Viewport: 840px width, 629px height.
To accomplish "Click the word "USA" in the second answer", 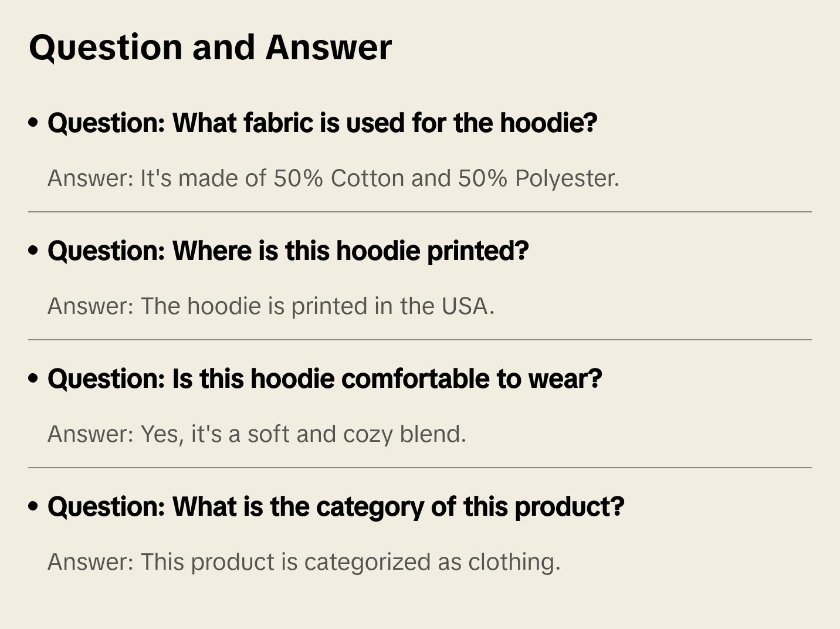I will (x=466, y=306).
